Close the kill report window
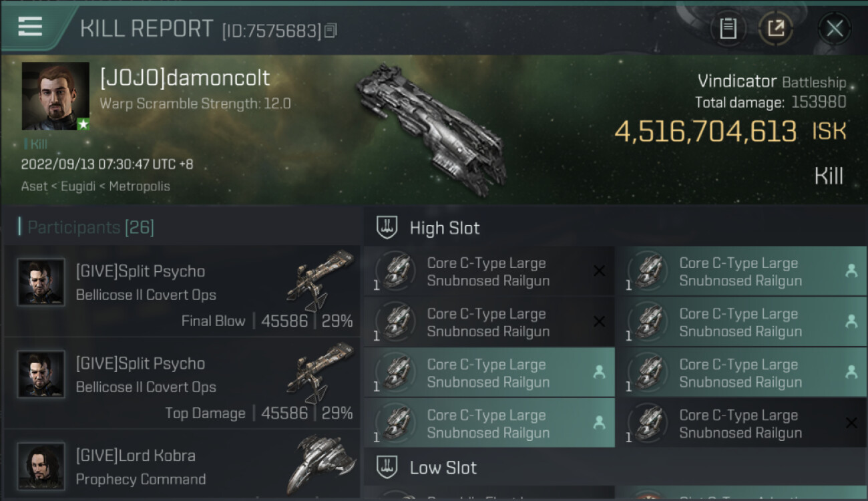The image size is (868, 501). point(835,28)
